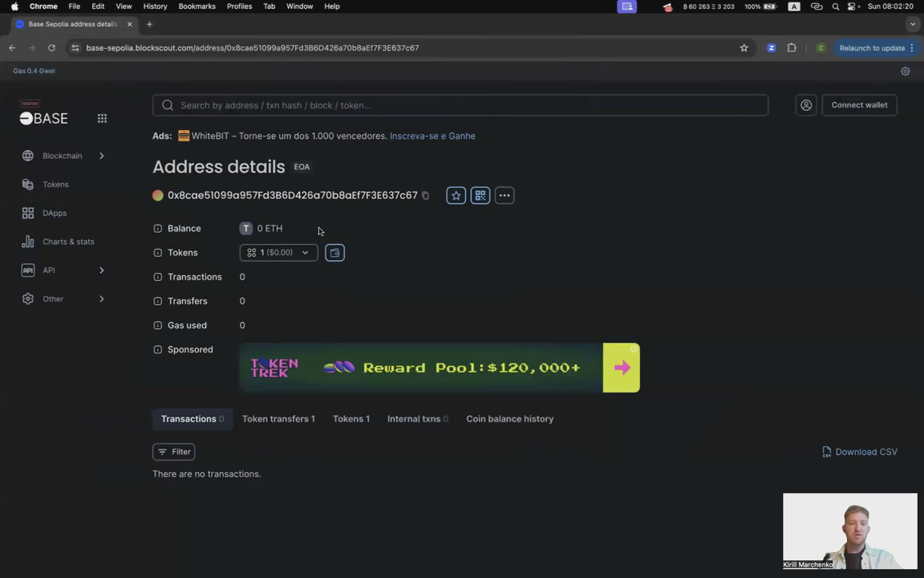Click the 0 ETH balance value
Screen dimensions: 924x578
pyautogui.click(x=269, y=228)
